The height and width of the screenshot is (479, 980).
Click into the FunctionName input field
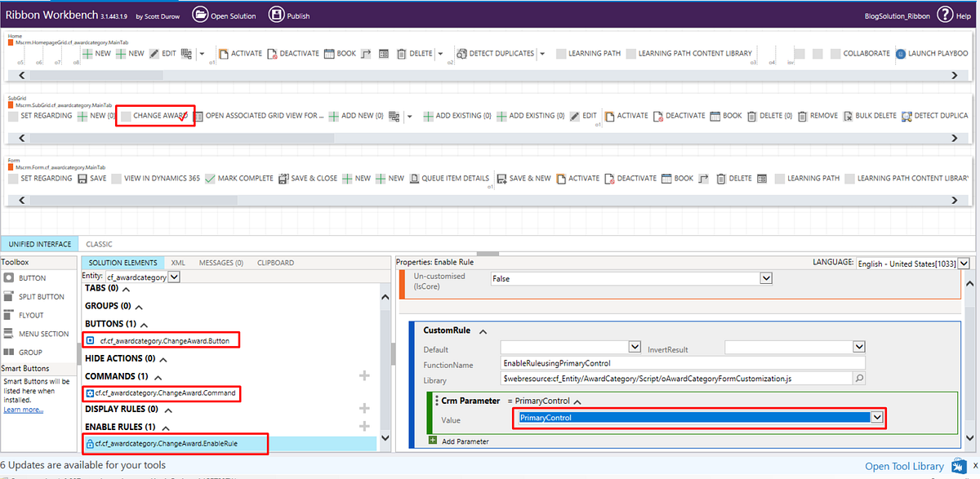coord(684,364)
